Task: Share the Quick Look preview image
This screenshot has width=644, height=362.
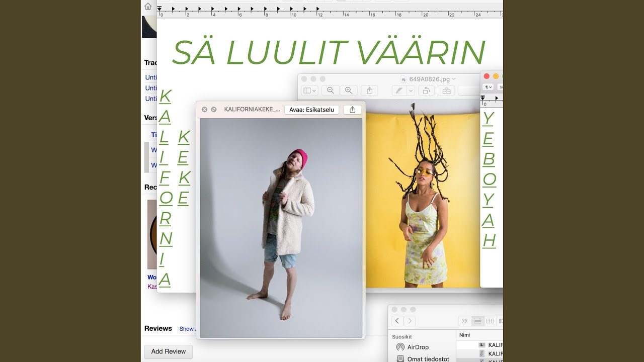Action: click(352, 110)
